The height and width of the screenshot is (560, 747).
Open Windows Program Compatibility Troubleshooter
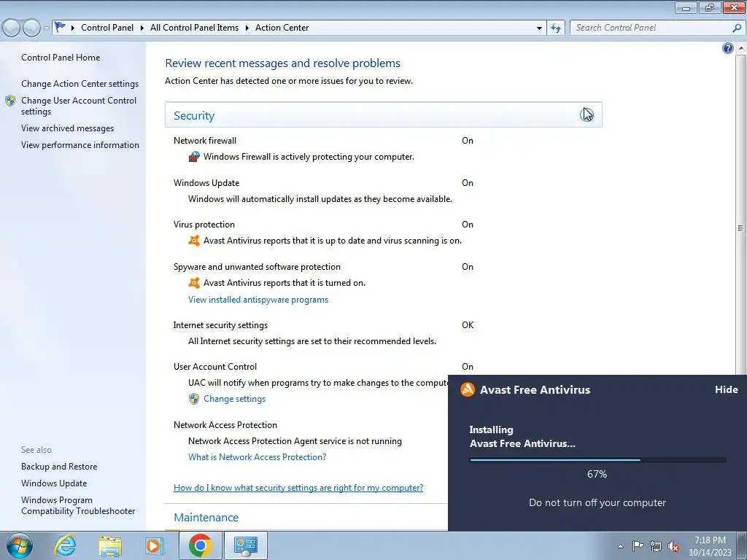78,505
